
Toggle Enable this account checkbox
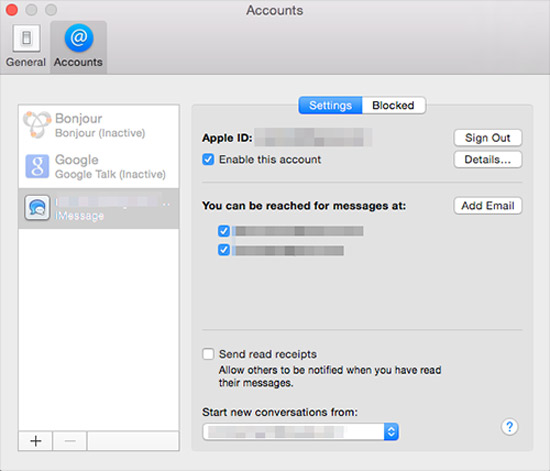coord(208,159)
